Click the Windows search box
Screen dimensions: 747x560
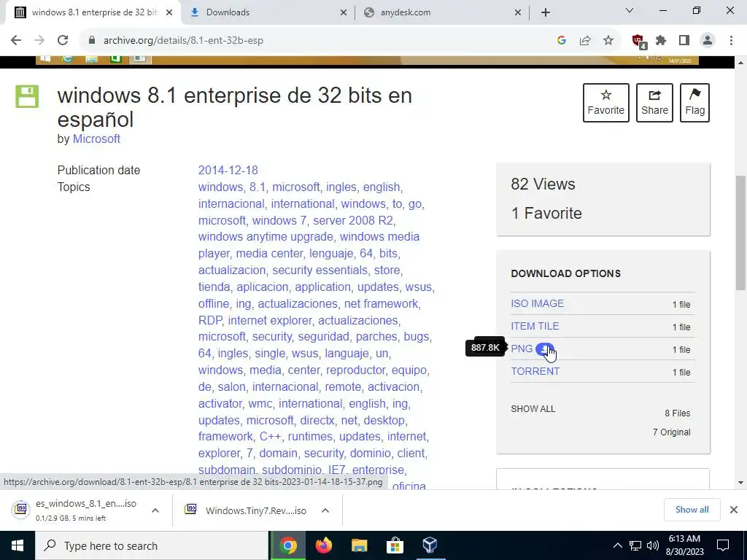coord(152,545)
